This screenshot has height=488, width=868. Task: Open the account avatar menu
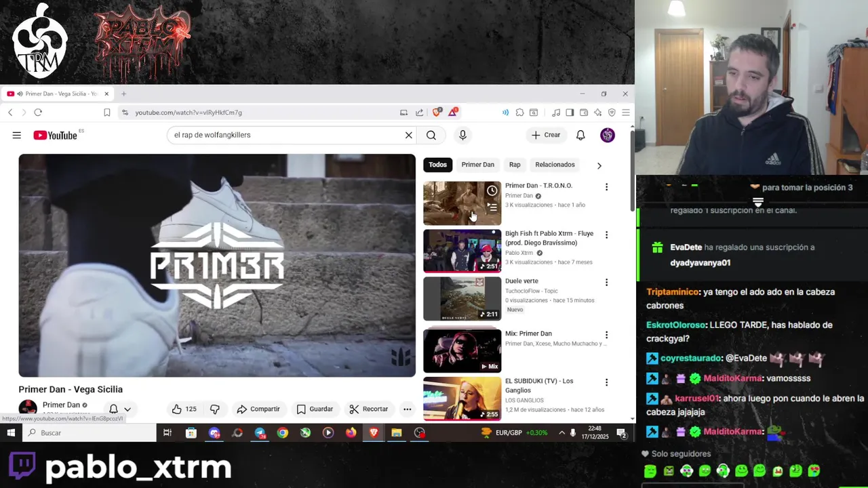pyautogui.click(x=608, y=135)
